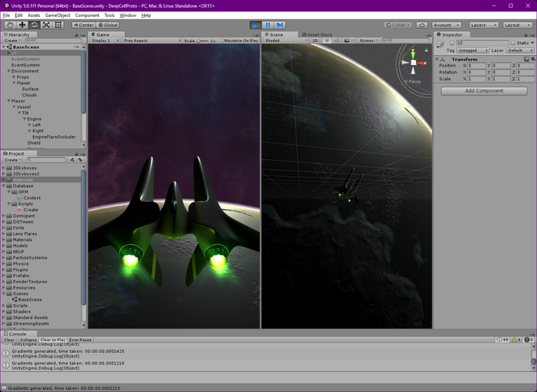Screen dimensions: 537x392
Task: Select the Scale tool
Action: pos(46,24)
